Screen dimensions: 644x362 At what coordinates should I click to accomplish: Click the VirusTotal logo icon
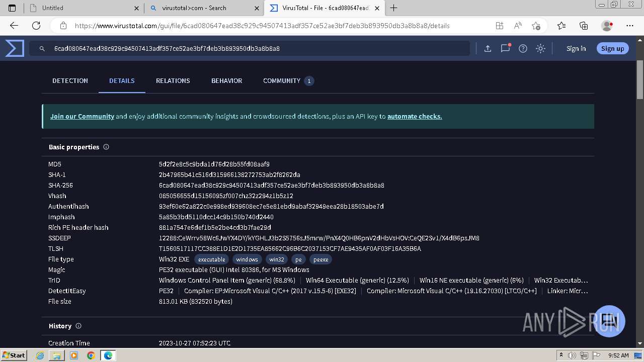[15, 48]
